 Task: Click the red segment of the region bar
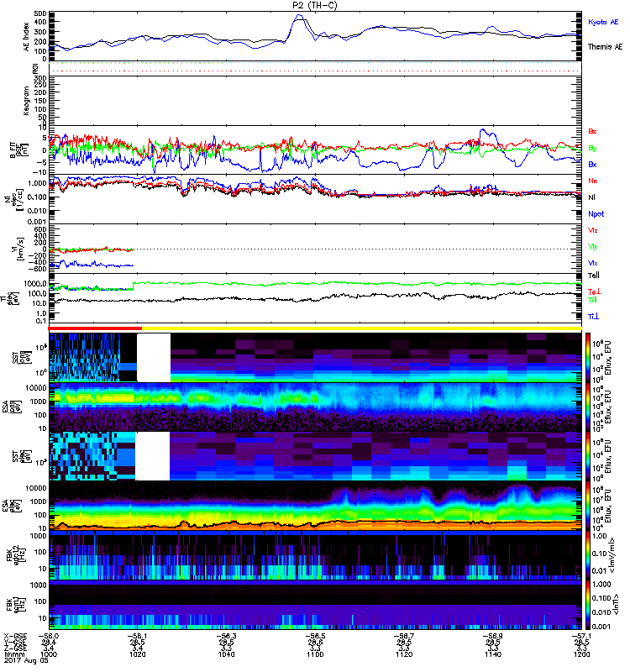(95, 328)
